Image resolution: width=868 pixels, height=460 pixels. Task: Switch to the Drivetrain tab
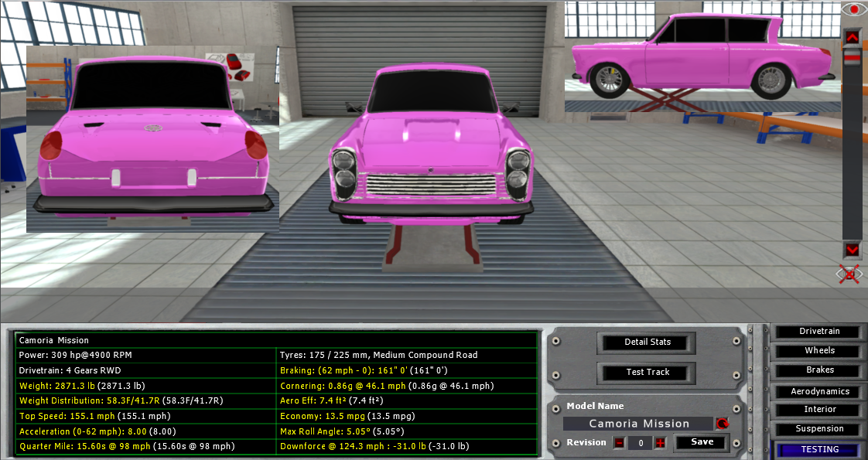(x=819, y=332)
